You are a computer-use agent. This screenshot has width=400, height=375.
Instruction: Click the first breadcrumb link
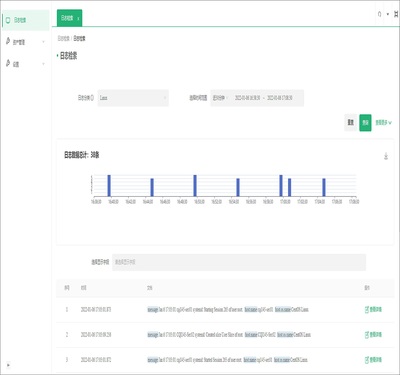click(63, 39)
